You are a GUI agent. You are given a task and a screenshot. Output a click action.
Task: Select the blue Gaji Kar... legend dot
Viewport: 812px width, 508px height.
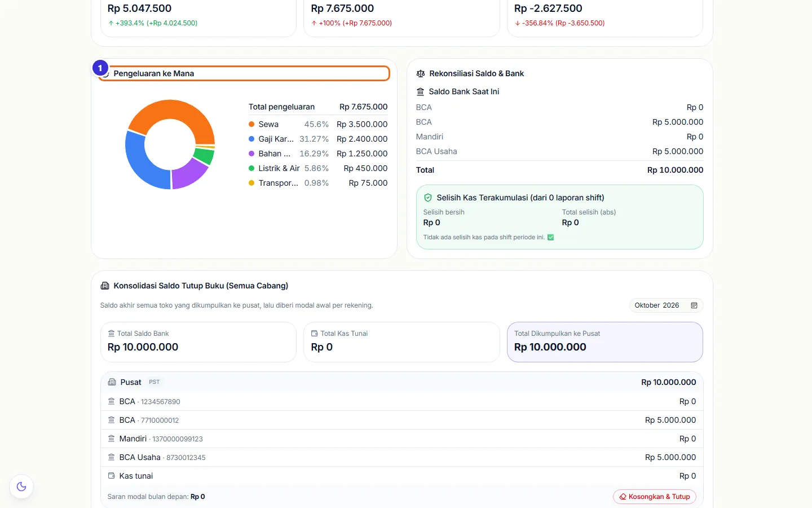click(251, 139)
